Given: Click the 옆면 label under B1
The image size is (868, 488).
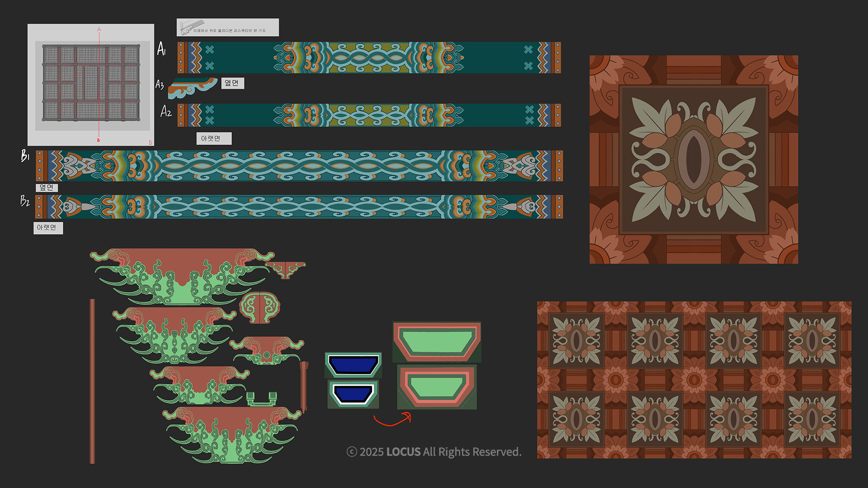Looking at the screenshot, I should point(47,188).
